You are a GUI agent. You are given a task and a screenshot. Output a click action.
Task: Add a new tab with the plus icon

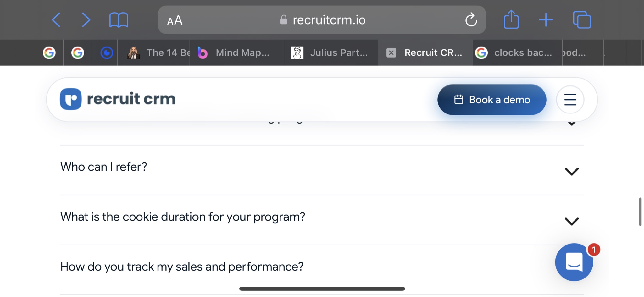(x=546, y=20)
